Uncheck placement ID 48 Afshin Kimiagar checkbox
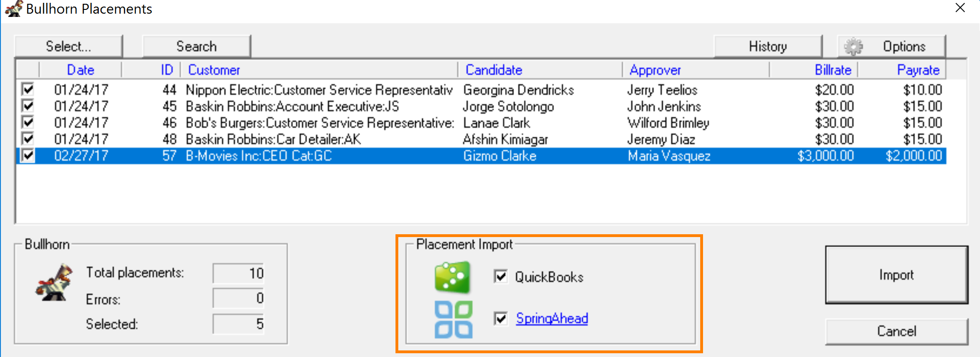 (x=28, y=139)
